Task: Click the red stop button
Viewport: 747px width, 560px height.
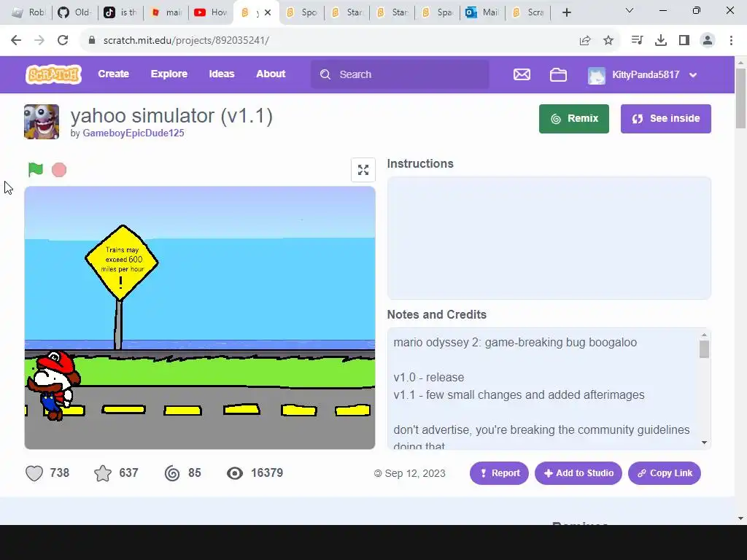Action: click(59, 170)
